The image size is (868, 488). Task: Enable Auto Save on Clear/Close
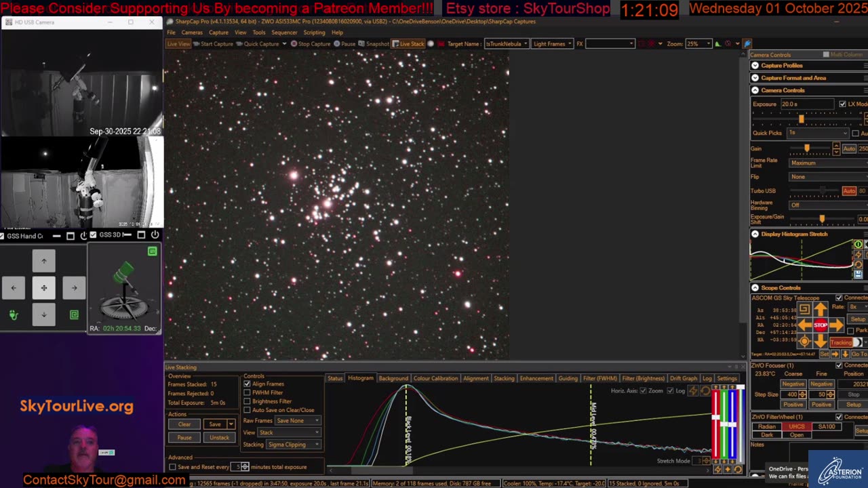pos(247,410)
